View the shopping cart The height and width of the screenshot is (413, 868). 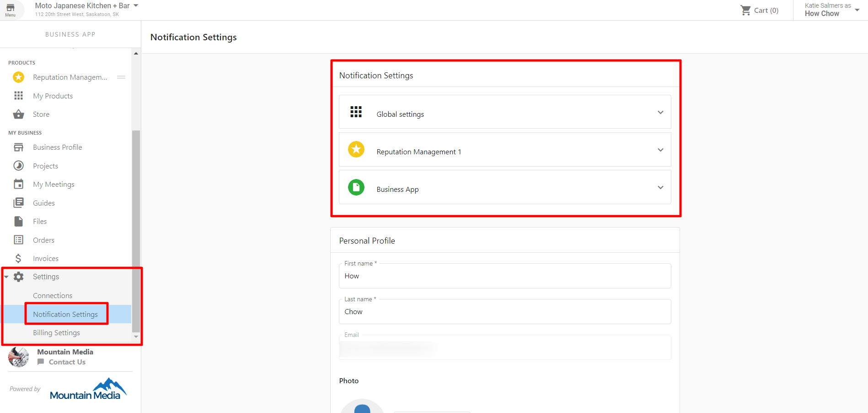coord(759,10)
